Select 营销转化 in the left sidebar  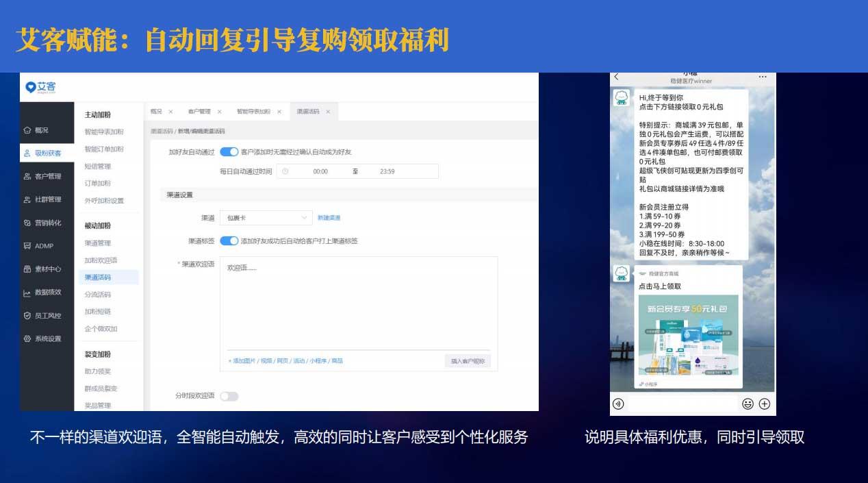tap(47, 223)
